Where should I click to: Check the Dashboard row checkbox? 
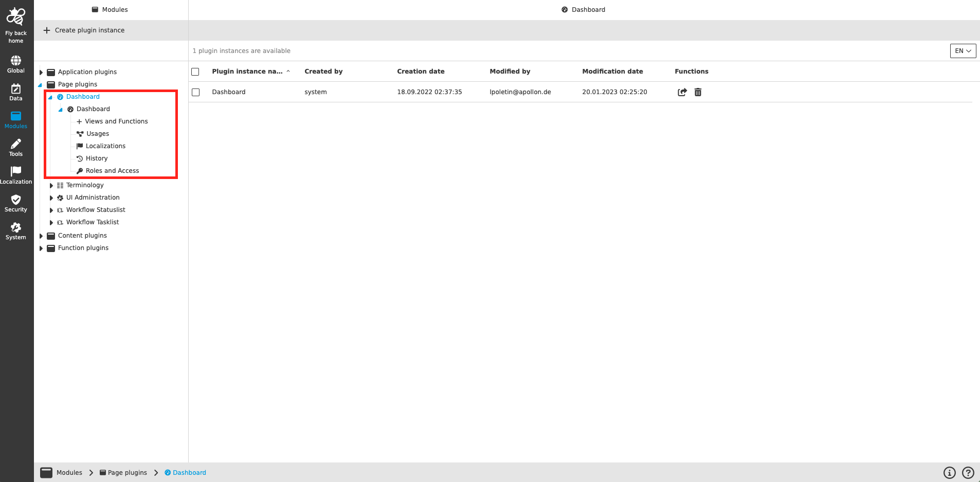195,92
